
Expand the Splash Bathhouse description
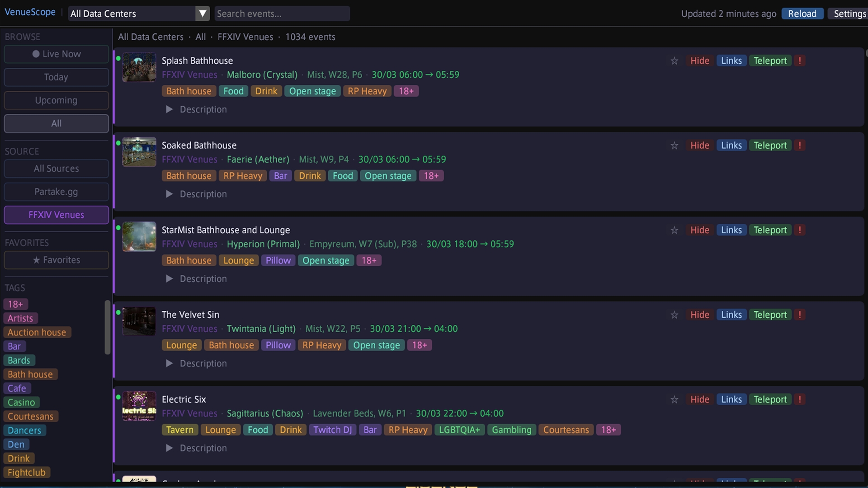pos(196,109)
